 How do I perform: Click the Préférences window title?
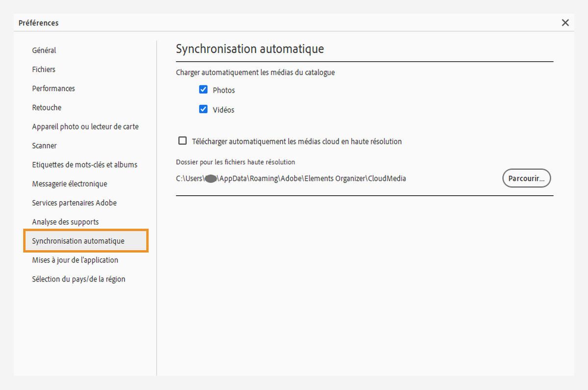38,23
